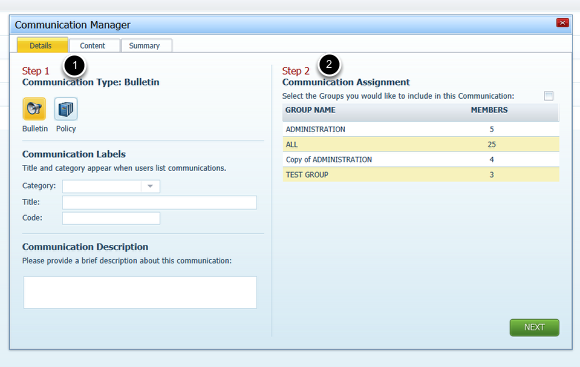Click the green NEXT button
This screenshot has height=367, width=580.
534,327
